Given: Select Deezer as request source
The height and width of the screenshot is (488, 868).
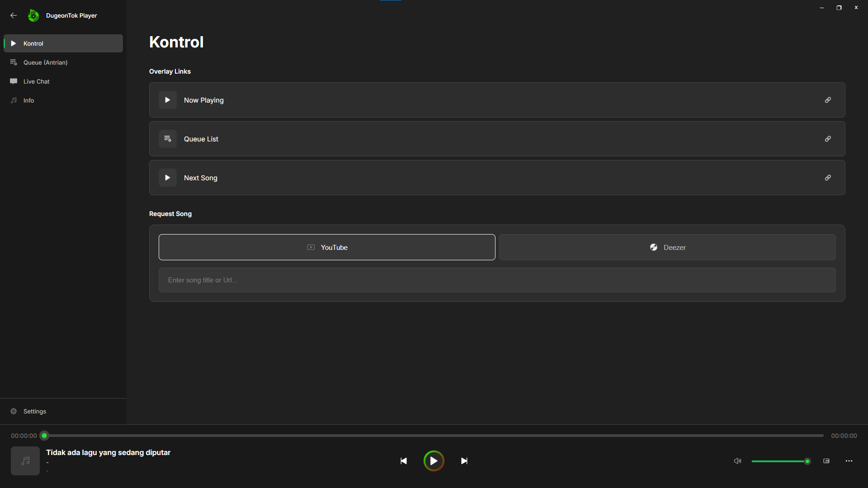Looking at the screenshot, I should pyautogui.click(x=667, y=247).
